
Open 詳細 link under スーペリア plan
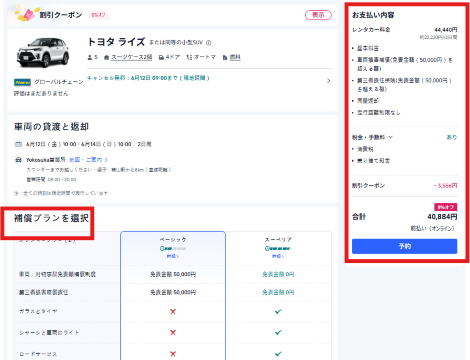[x=278, y=256]
